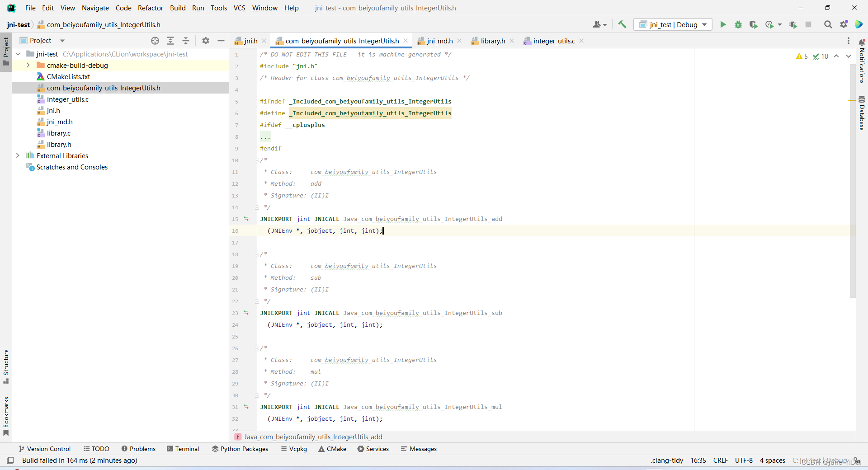Click the editor vertical scrollbar
Image resolution: width=868 pixels, height=470 pixels.
point(853,180)
